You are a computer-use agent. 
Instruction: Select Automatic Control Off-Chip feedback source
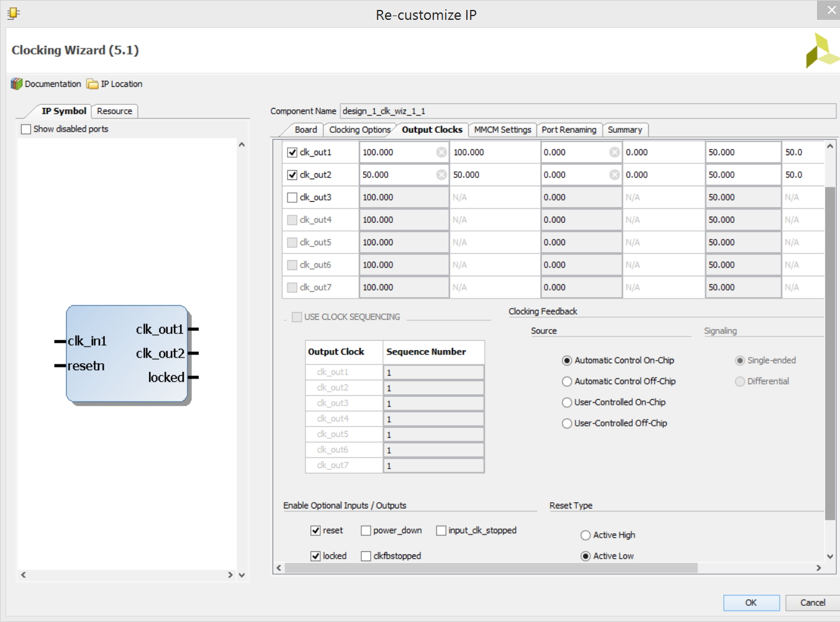coord(567,382)
